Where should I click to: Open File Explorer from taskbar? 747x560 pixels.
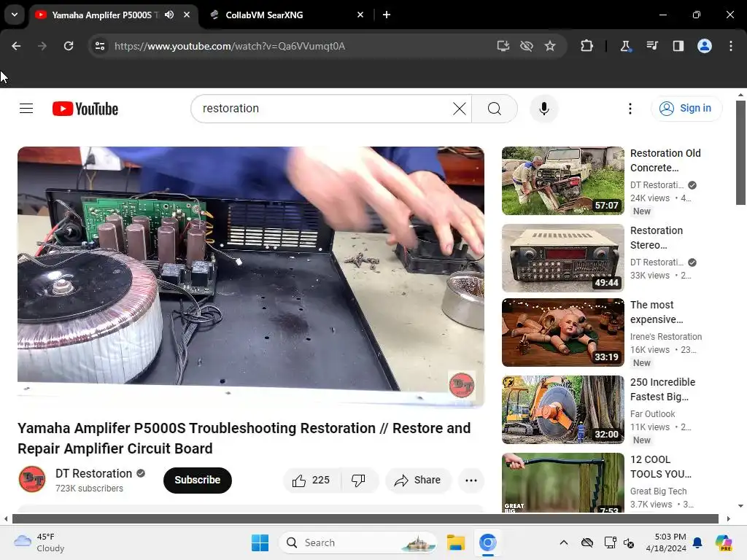455,542
